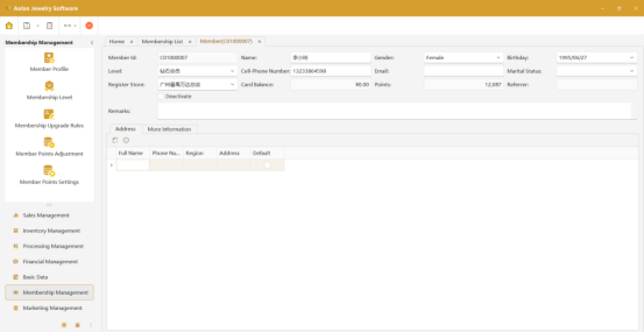Open Sales Management in the sidebar

46,216
